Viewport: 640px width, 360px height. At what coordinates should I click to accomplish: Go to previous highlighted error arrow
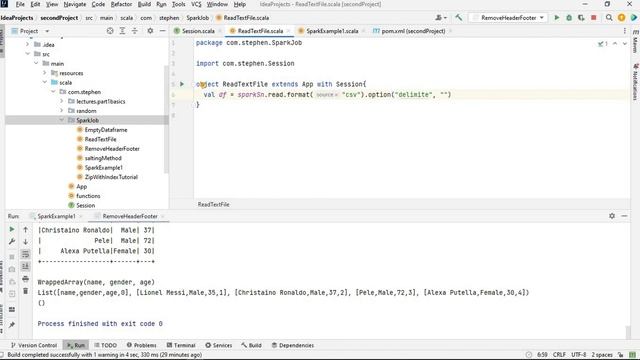click(615, 43)
